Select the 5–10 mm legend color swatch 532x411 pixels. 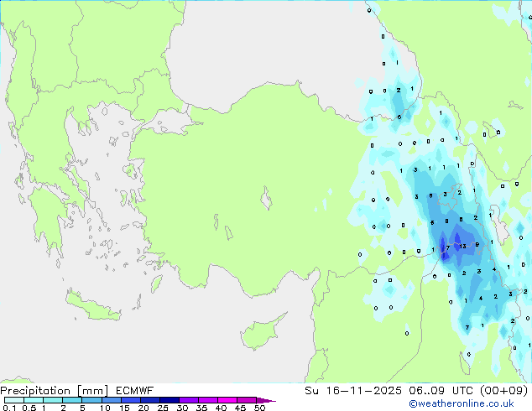click(91, 400)
